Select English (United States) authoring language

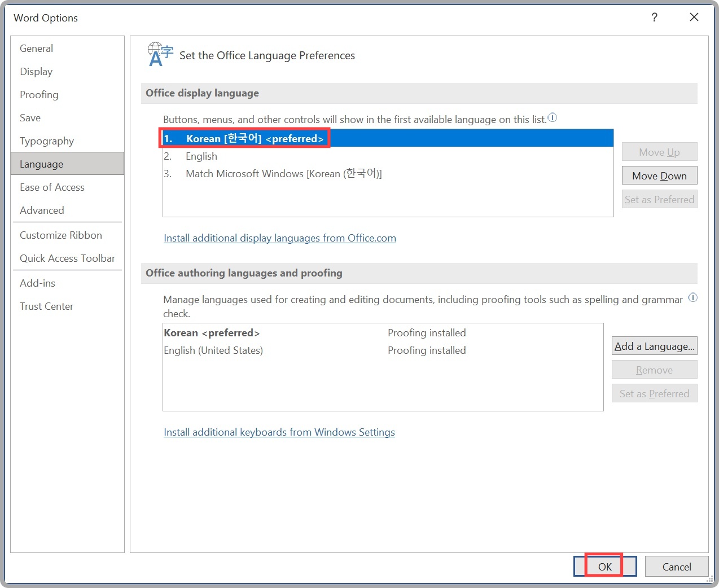[383, 350]
